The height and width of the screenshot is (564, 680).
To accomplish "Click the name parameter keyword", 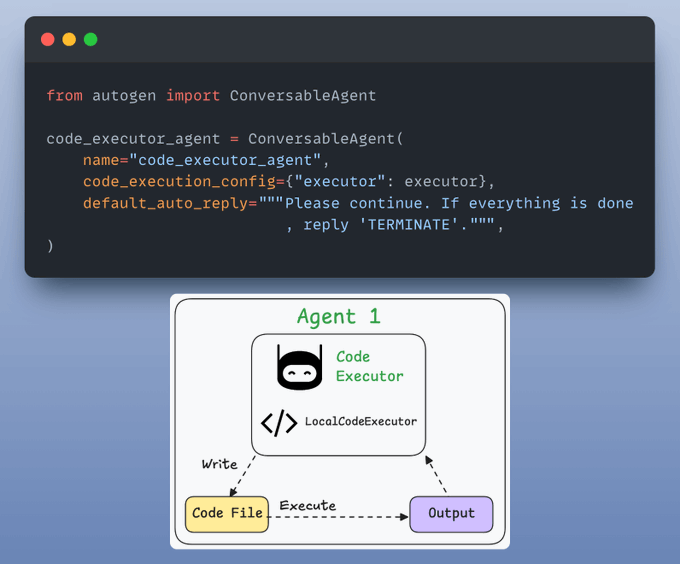I will pos(101,160).
